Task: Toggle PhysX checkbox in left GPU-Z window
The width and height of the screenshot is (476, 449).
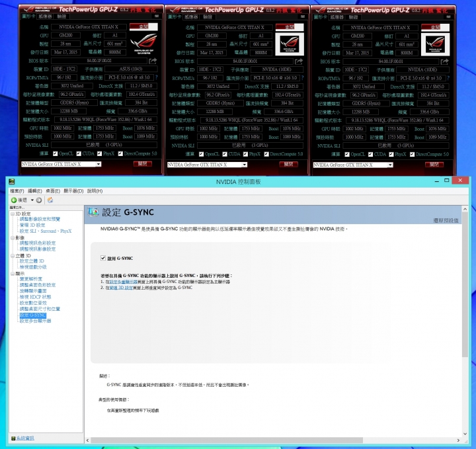Action: 99,153
